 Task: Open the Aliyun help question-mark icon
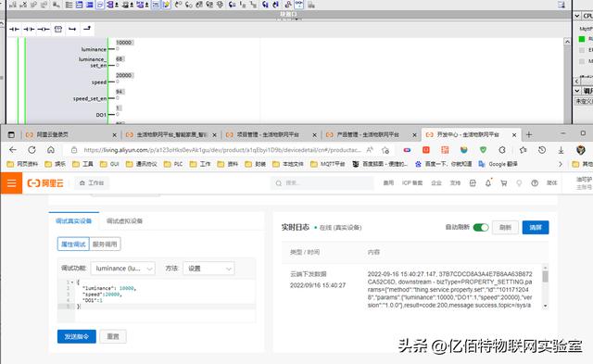[535, 183]
